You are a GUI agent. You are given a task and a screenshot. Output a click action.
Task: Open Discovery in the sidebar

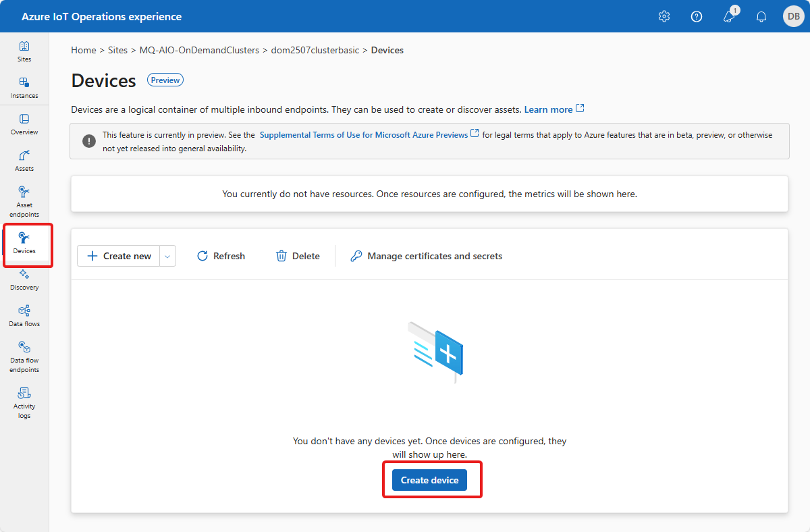24,280
